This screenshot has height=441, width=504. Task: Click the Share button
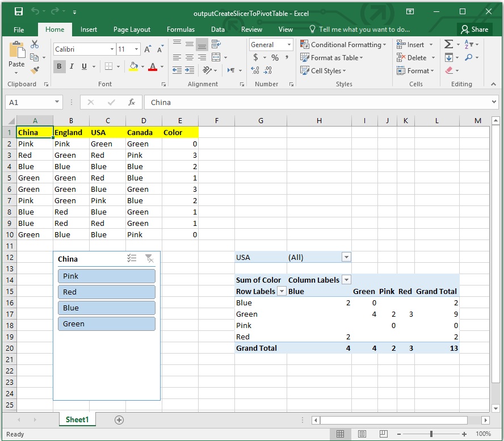[x=474, y=29]
